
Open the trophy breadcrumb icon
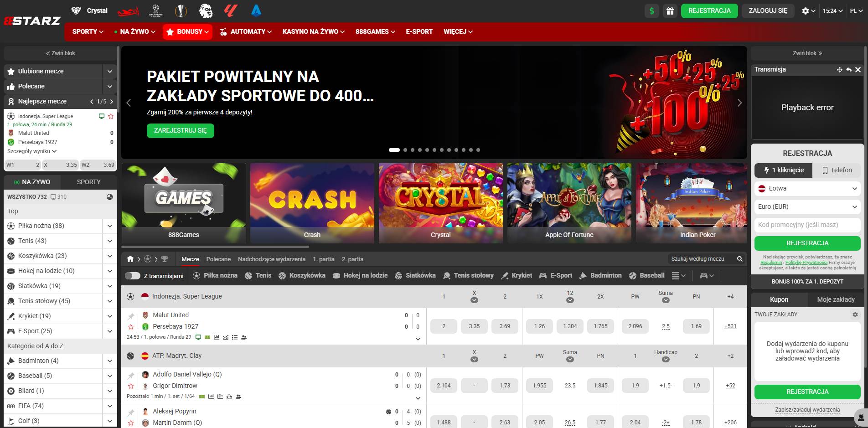click(x=165, y=259)
